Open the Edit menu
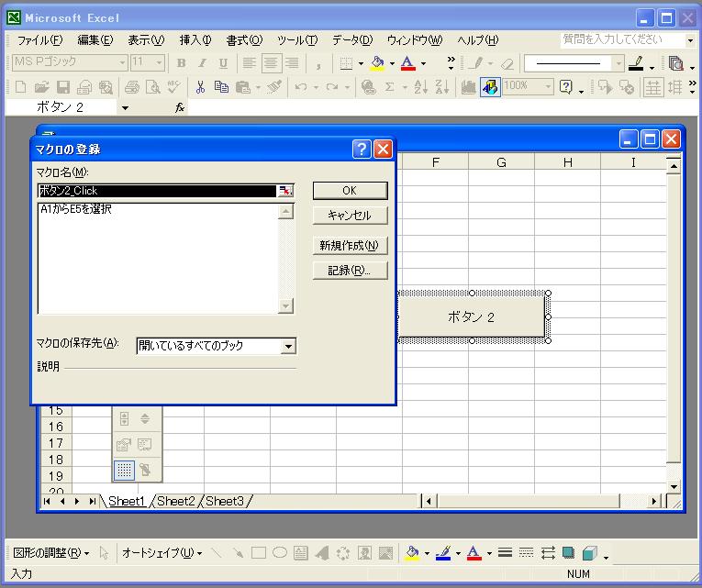Viewport: 702px width, 588px height. 95,40
